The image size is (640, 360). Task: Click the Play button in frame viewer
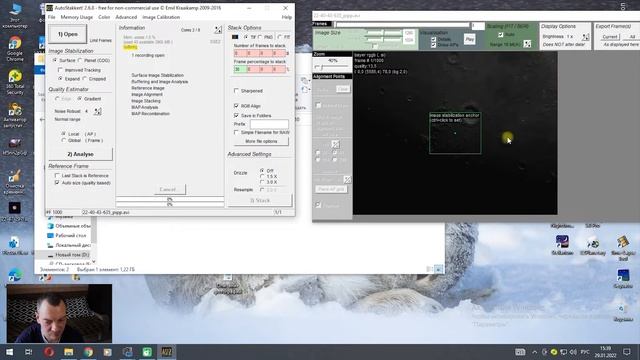(469, 39)
